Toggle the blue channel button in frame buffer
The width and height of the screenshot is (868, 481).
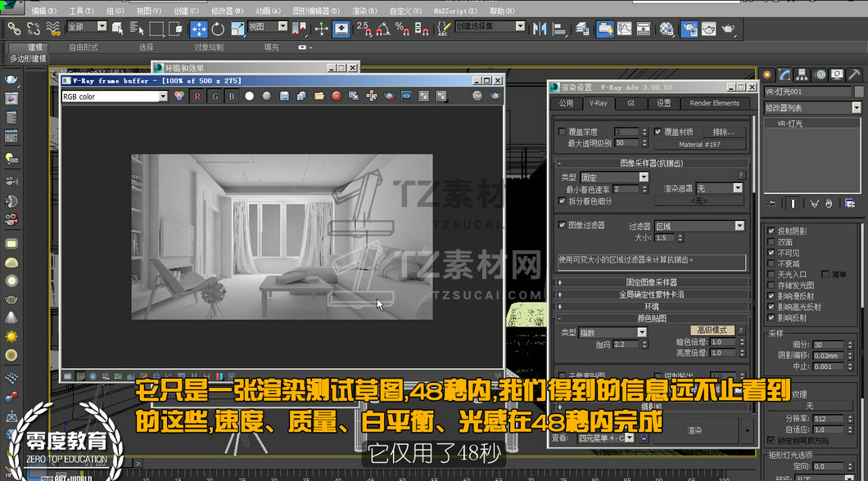point(232,97)
